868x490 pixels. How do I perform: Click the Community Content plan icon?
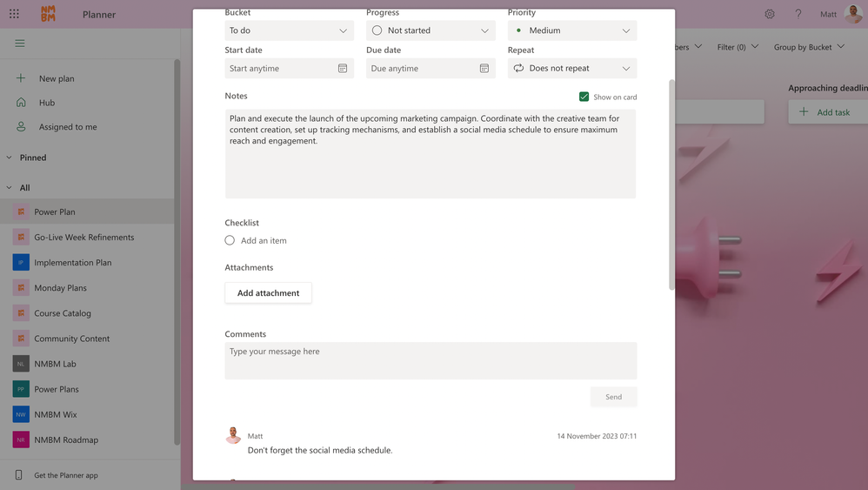pos(21,339)
